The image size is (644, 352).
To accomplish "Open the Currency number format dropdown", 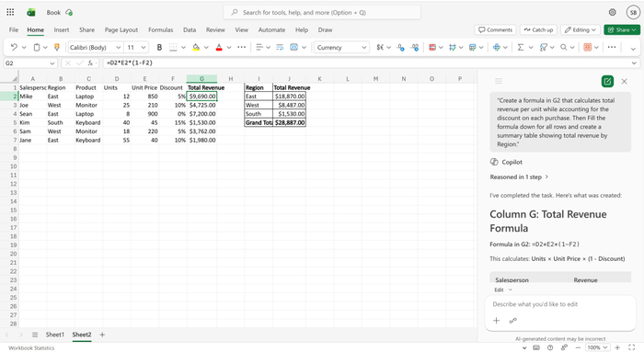I will 364,48.
